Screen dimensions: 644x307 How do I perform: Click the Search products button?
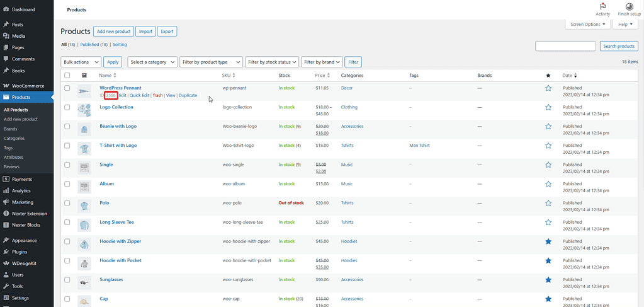[619, 46]
